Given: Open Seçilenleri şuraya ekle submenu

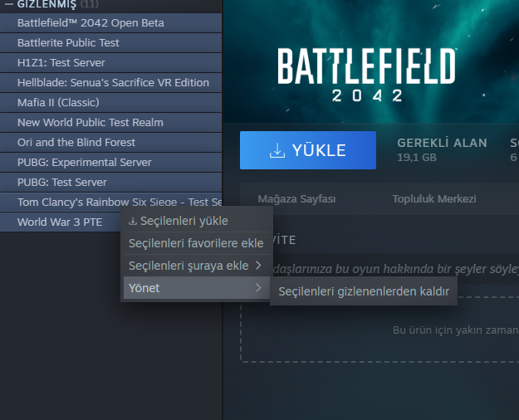Looking at the screenshot, I should point(197,266).
